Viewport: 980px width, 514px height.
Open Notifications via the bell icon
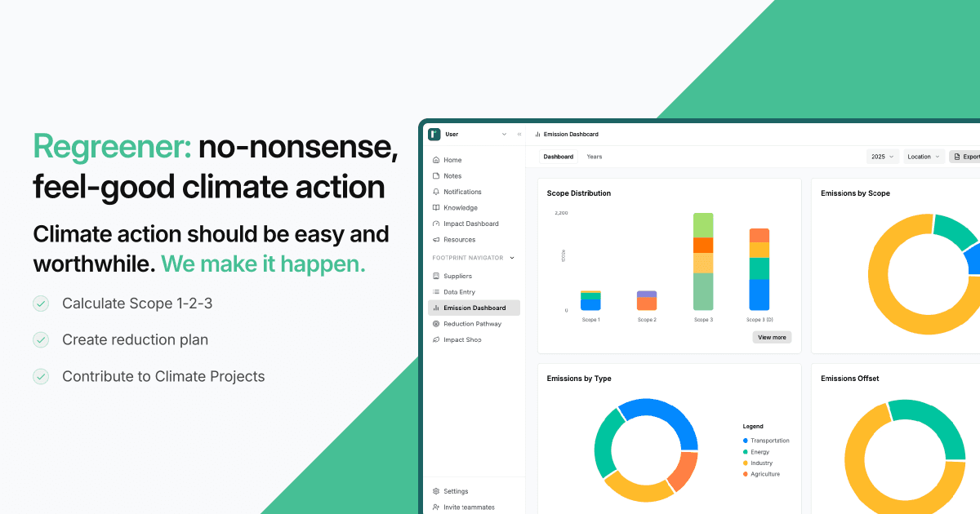tap(436, 192)
